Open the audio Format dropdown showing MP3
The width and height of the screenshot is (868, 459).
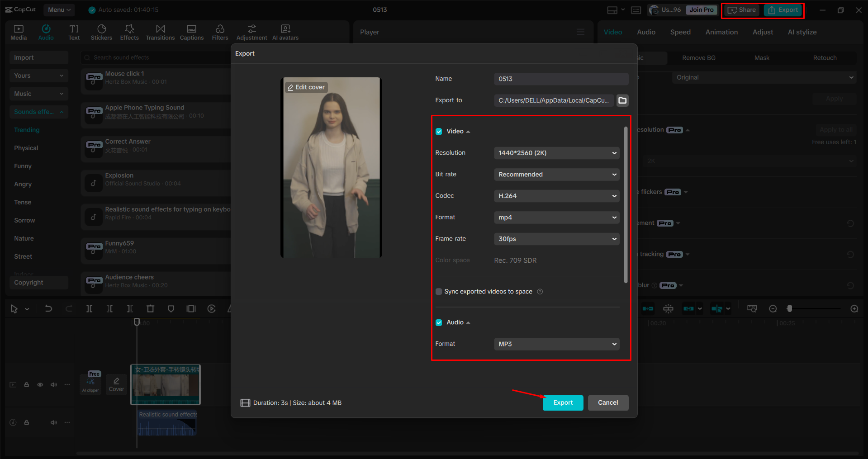coord(556,344)
